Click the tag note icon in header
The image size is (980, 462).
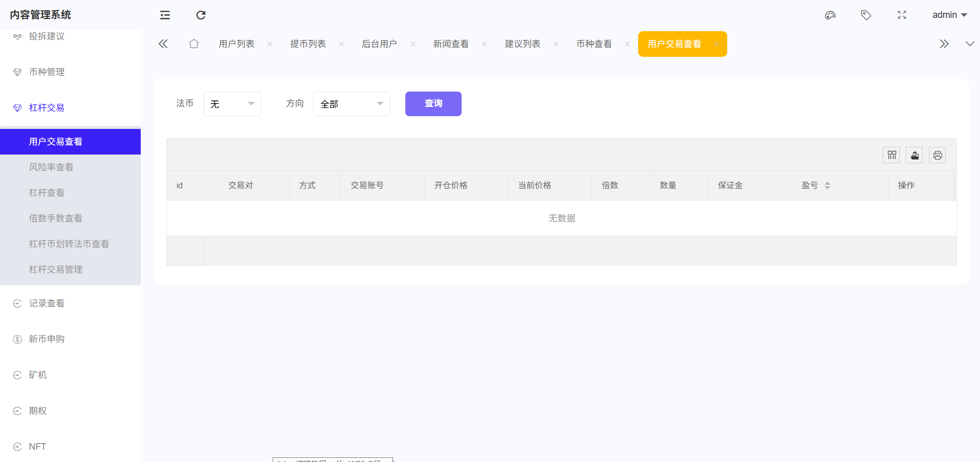tap(866, 15)
